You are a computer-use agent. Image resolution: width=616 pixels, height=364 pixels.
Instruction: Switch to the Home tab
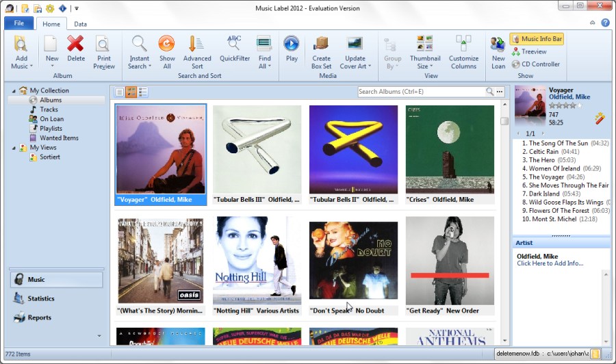[51, 24]
